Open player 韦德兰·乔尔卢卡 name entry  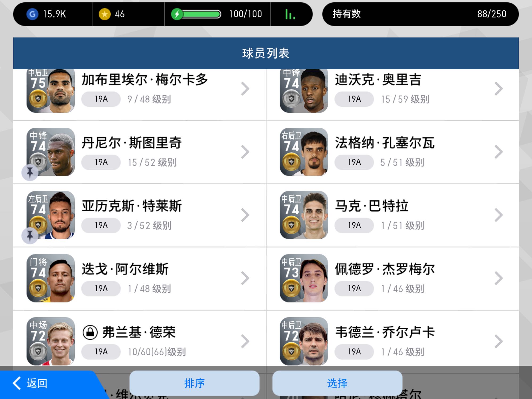pos(385,332)
